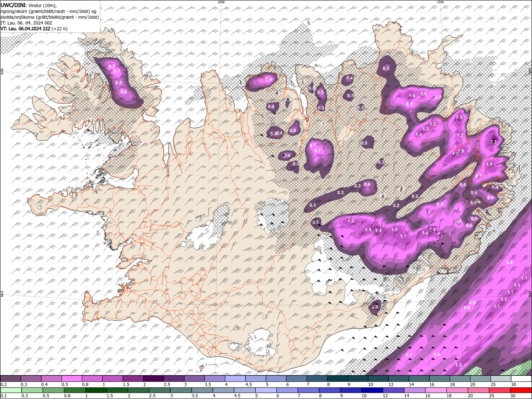
Task: Click the bright pink swatch between 0.5 and 0.8
Action: coord(71,379)
